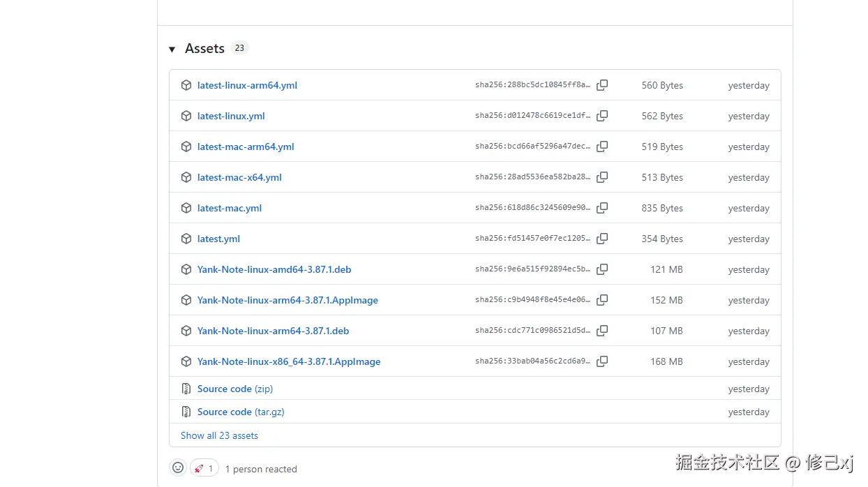Copy hash of Yank-Note-linux-arm64-3.87.1.AppImage

(602, 300)
